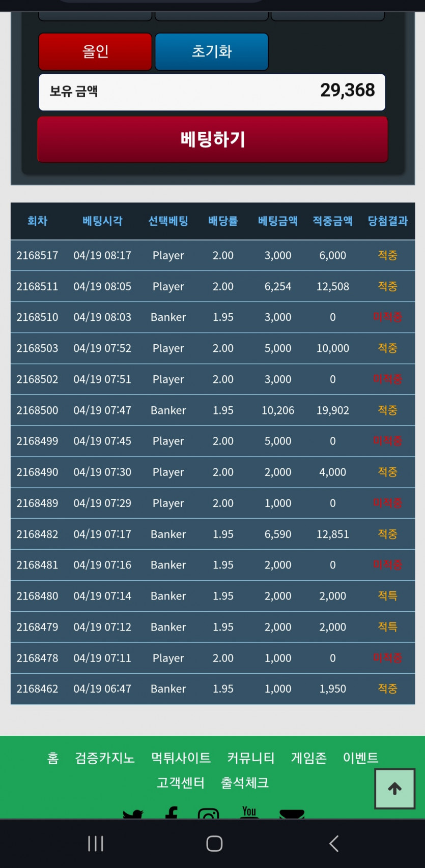Open the Twitter social icon

[133, 814]
